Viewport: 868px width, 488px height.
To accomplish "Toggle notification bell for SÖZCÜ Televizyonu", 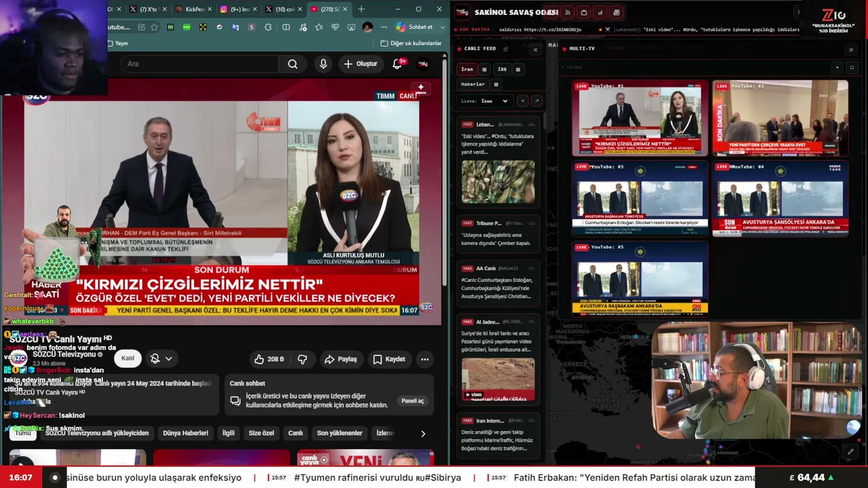I will [x=161, y=359].
